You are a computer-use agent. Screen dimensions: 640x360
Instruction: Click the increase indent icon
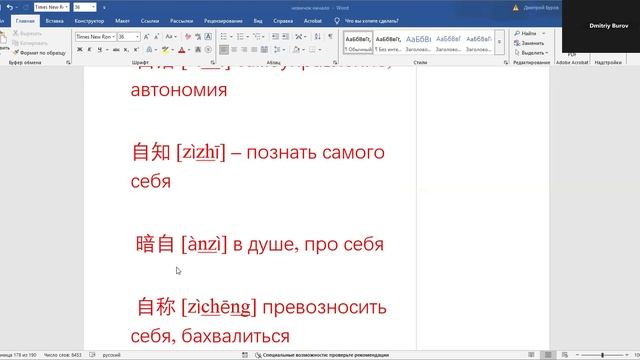point(285,37)
